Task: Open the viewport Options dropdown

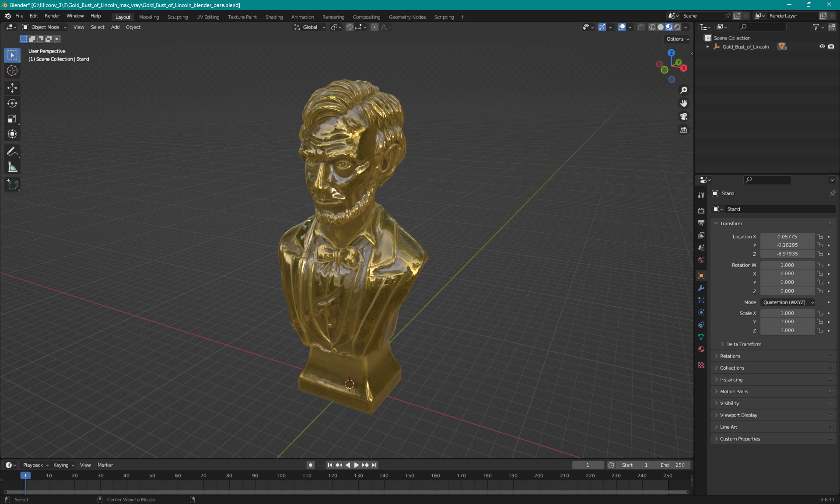Action: 677,39
